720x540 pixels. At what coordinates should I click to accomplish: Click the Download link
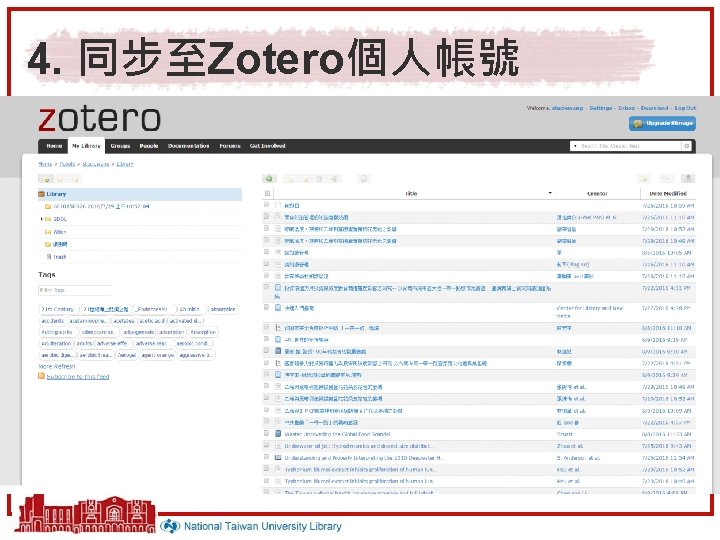click(x=654, y=108)
